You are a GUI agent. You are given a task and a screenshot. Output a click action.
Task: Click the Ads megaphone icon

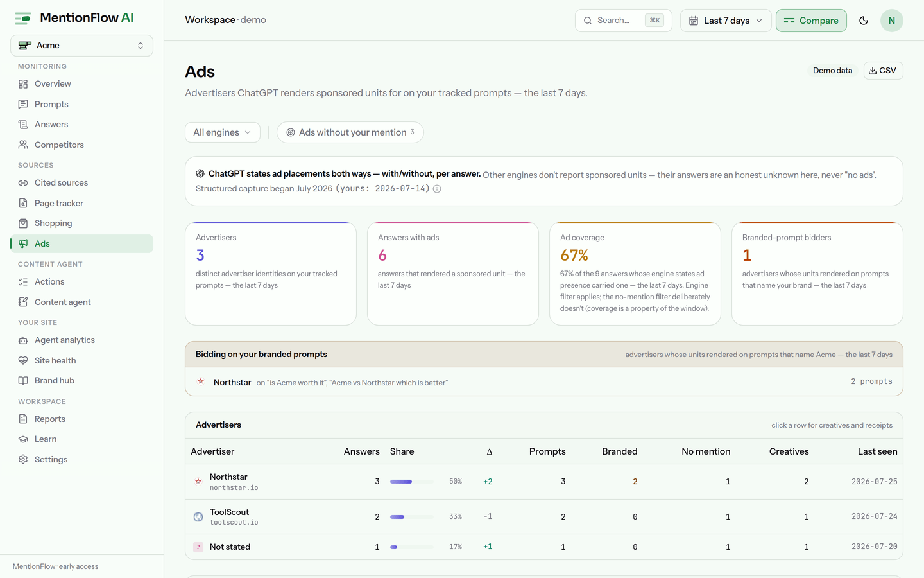[23, 243]
